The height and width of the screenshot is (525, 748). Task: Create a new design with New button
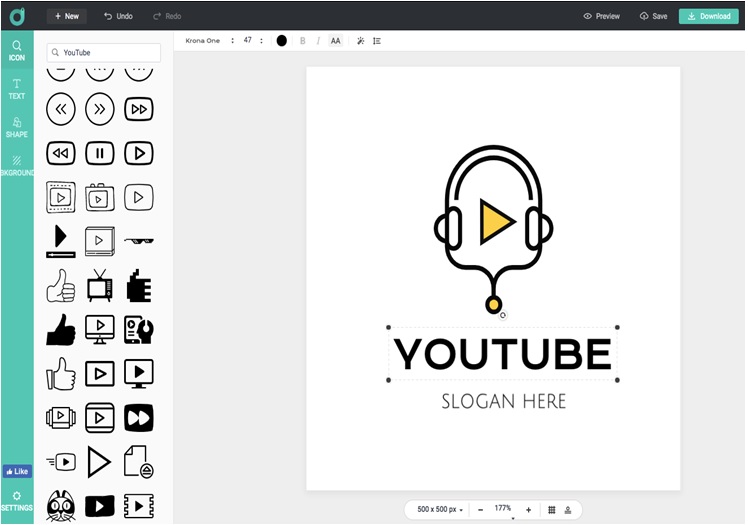(66, 16)
